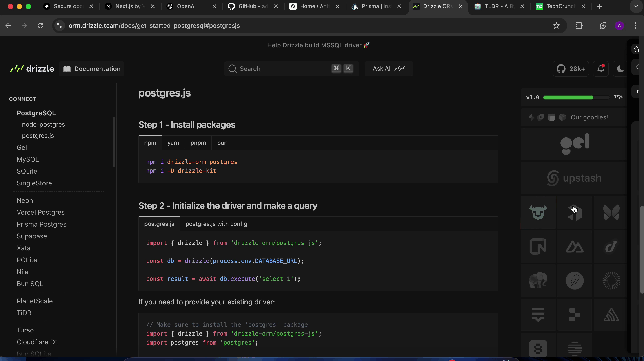This screenshot has width=644, height=361.
Task: Open the Gel sidebar link
Action: click(x=22, y=147)
